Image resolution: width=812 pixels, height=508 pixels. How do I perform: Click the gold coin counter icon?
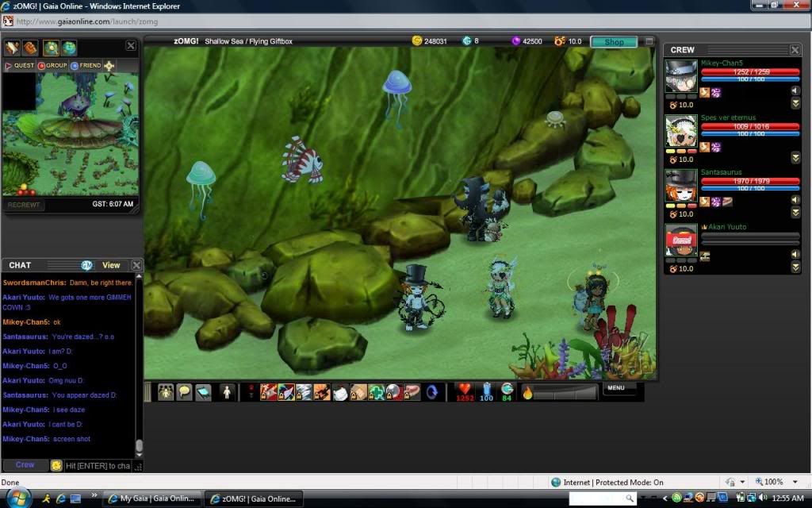click(x=417, y=40)
